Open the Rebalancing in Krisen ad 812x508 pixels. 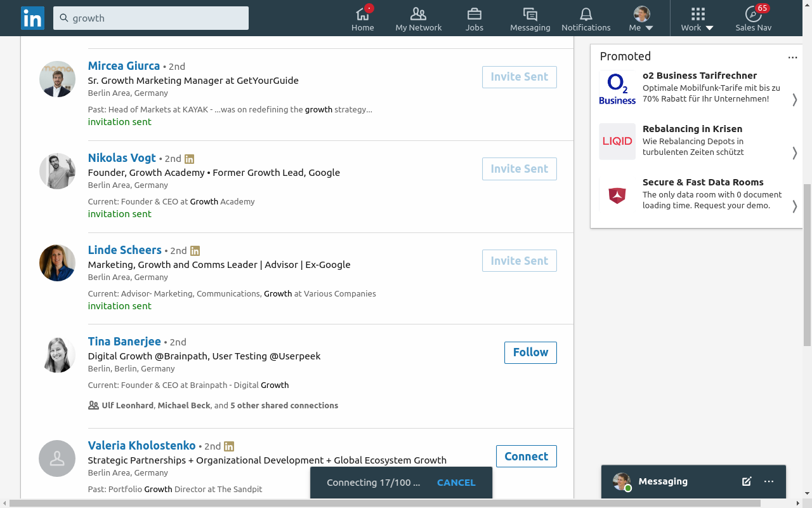tap(692, 129)
